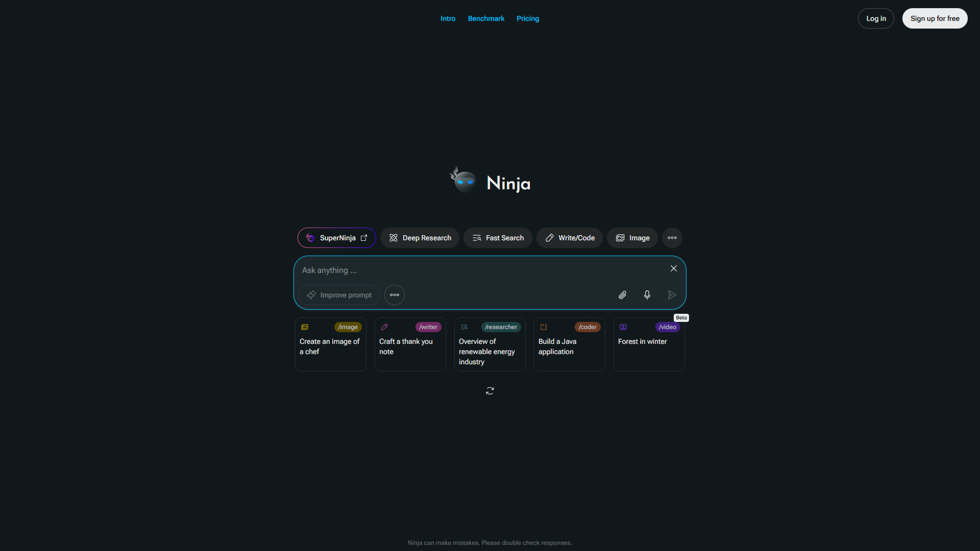Click the /image tag badge
980x551 pixels.
[348, 327]
